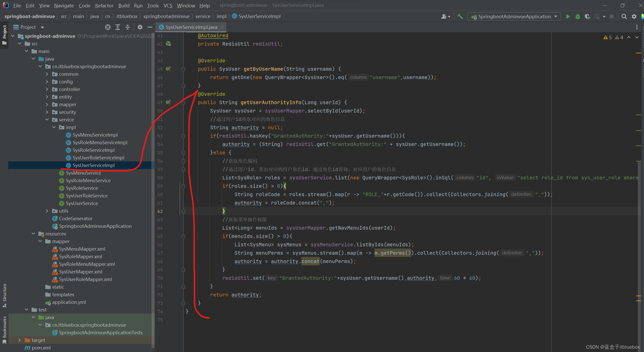The image size is (644, 352).
Task: Expand the security package folder
Action: click(47, 112)
